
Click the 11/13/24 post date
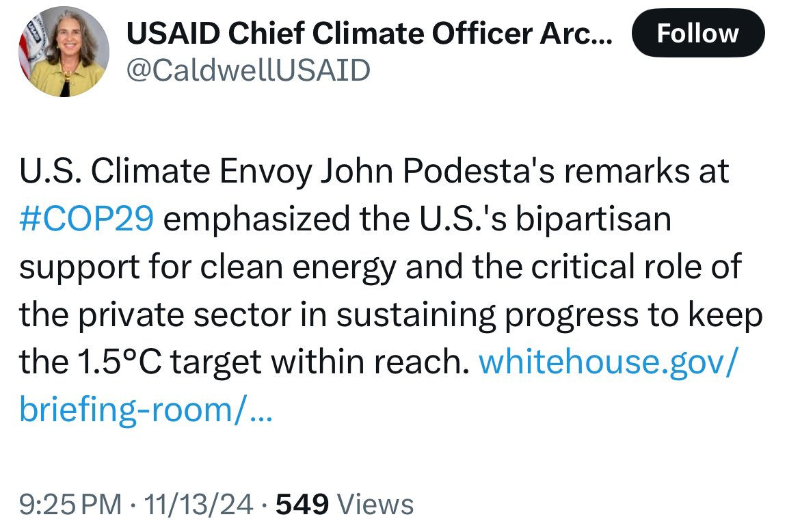click(198, 505)
